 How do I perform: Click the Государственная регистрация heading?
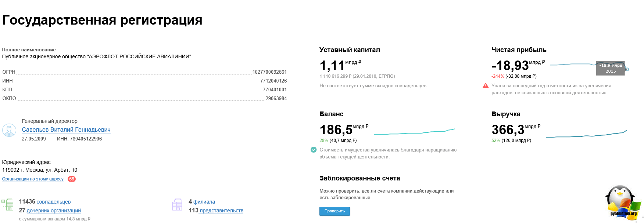tap(102, 20)
